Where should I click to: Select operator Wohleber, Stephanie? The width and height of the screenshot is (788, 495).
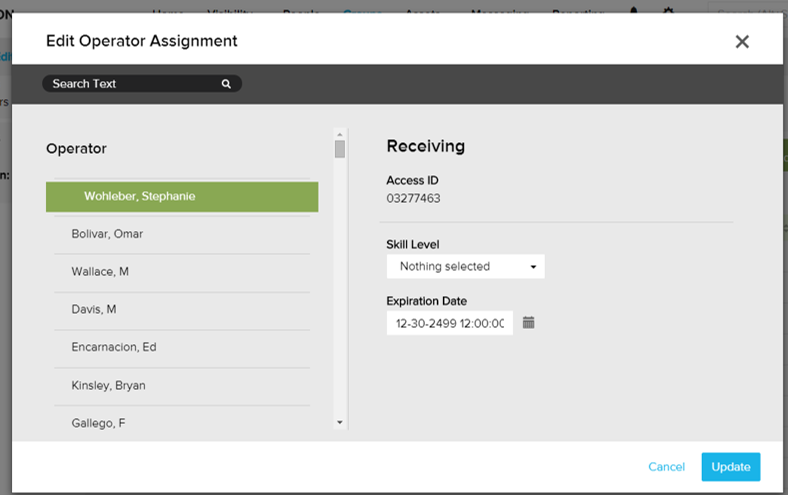pyautogui.click(x=182, y=197)
